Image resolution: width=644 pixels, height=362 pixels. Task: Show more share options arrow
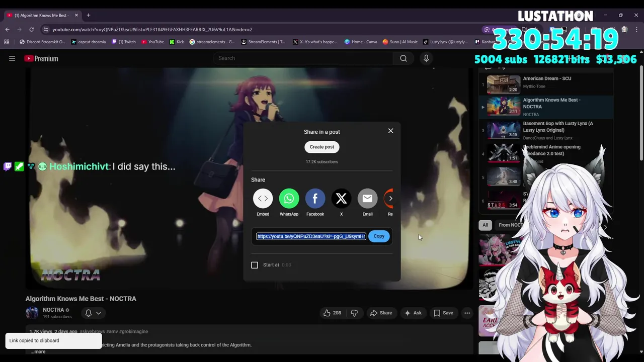pos(390,199)
